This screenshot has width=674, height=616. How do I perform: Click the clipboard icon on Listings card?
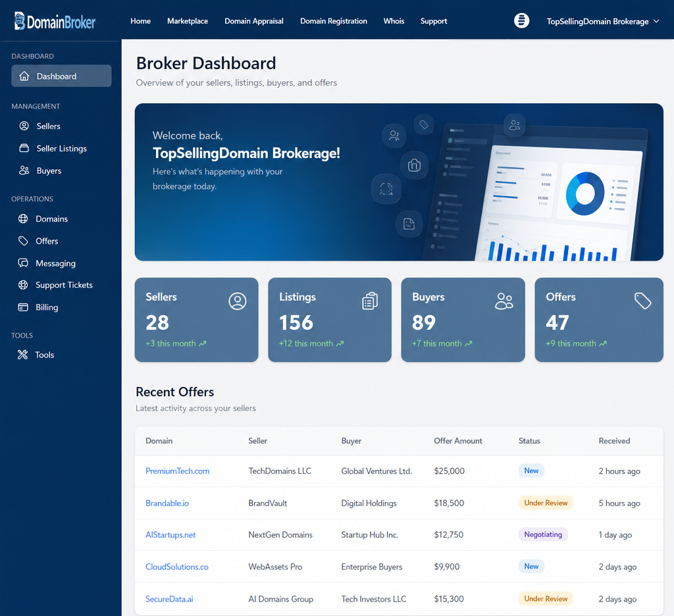370,301
